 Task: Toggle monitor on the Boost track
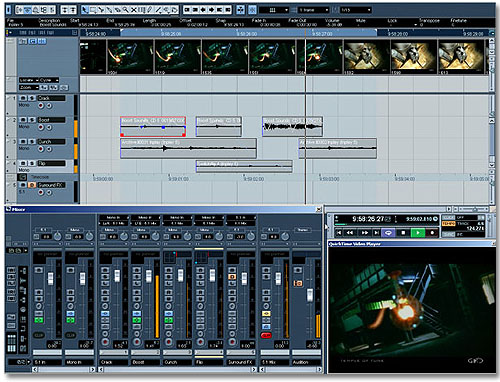(49, 127)
